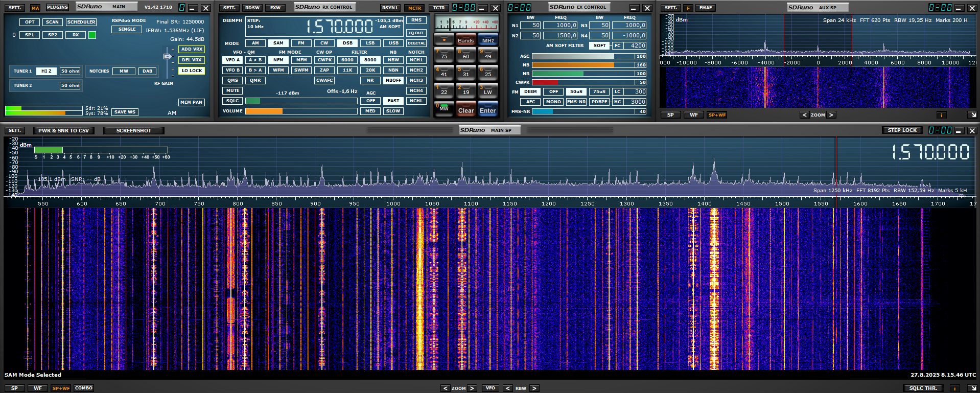Click zoom-out arrow in Main SP
The height and width of the screenshot is (393, 980).
point(446,388)
